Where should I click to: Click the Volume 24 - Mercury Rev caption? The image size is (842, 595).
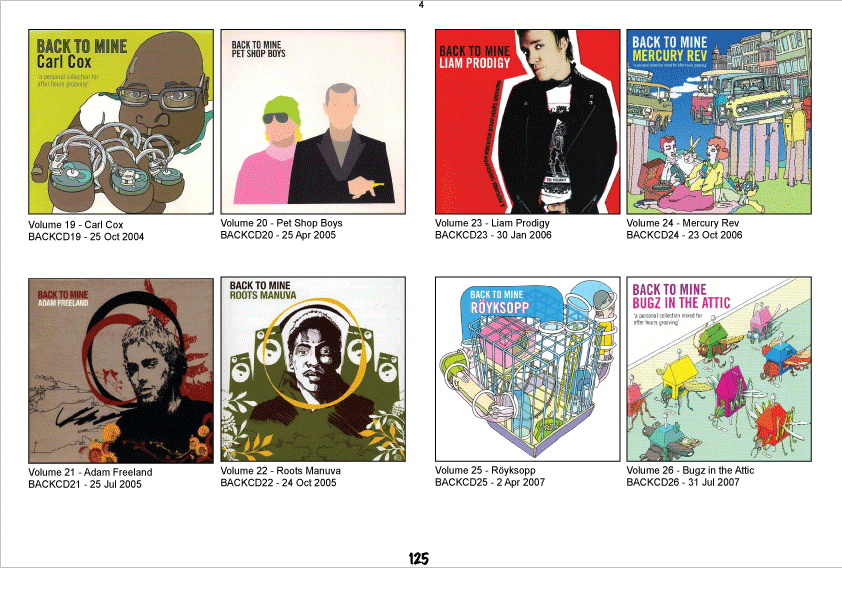[x=683, y=223]
